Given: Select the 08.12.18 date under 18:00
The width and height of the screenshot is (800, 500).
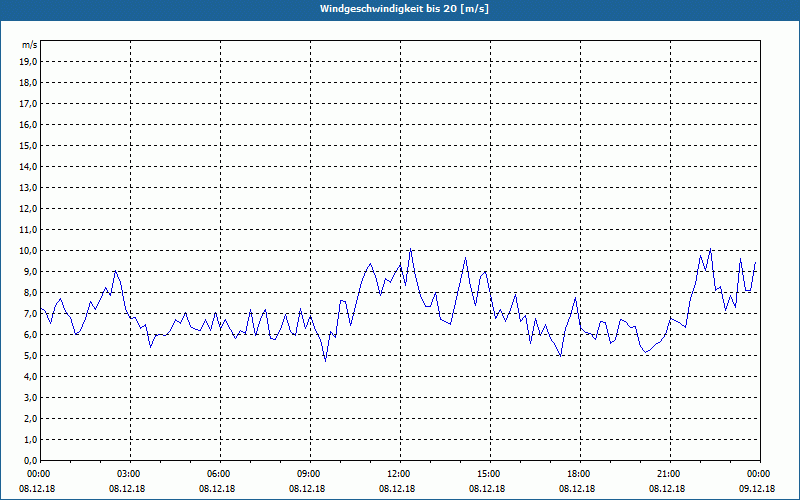Looking at the screenshot, I should [577, 488].
